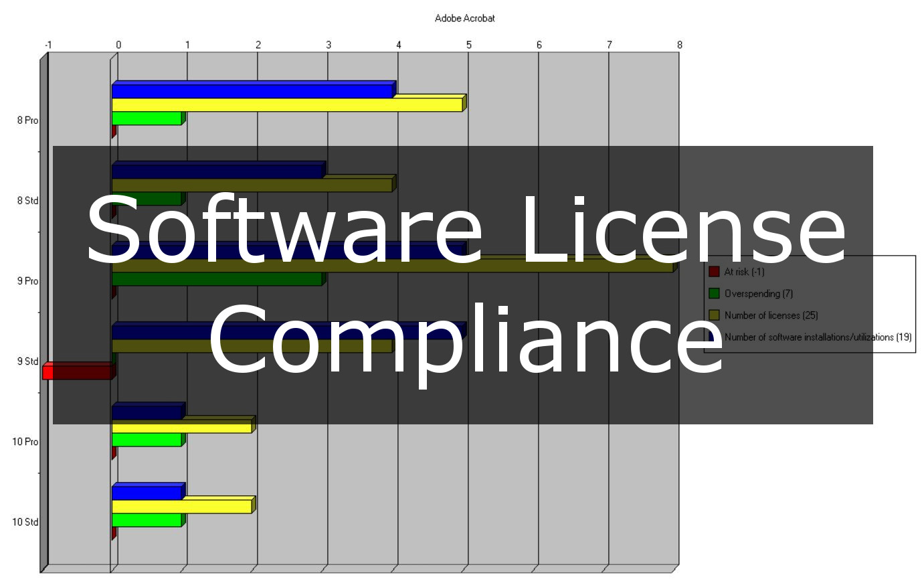Click the 7 axis tick label
Viewport: 924px width, 583px height.
610,45
